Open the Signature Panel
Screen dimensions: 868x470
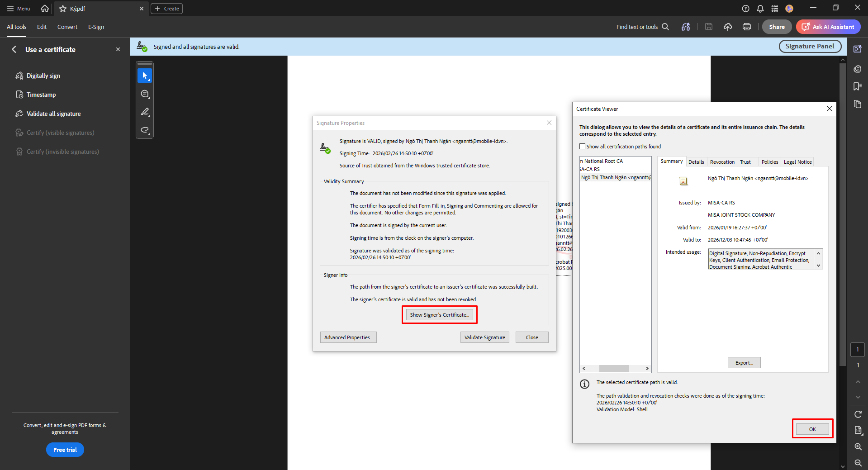tap(810, 46)
